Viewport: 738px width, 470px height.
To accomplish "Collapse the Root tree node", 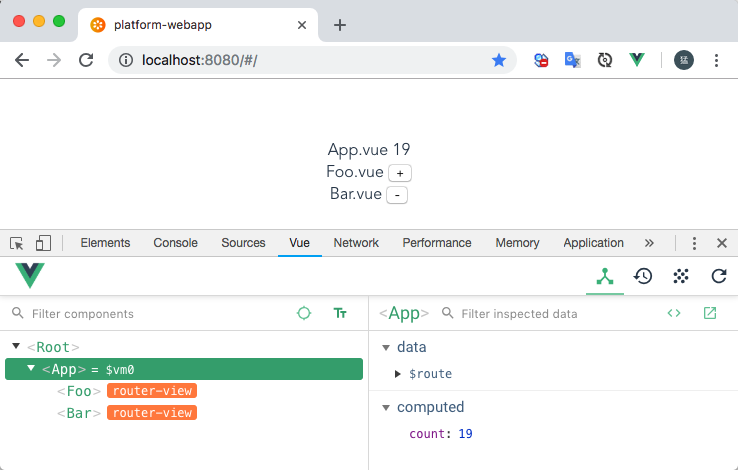I will pyautogui.click(x=16, y=347).
